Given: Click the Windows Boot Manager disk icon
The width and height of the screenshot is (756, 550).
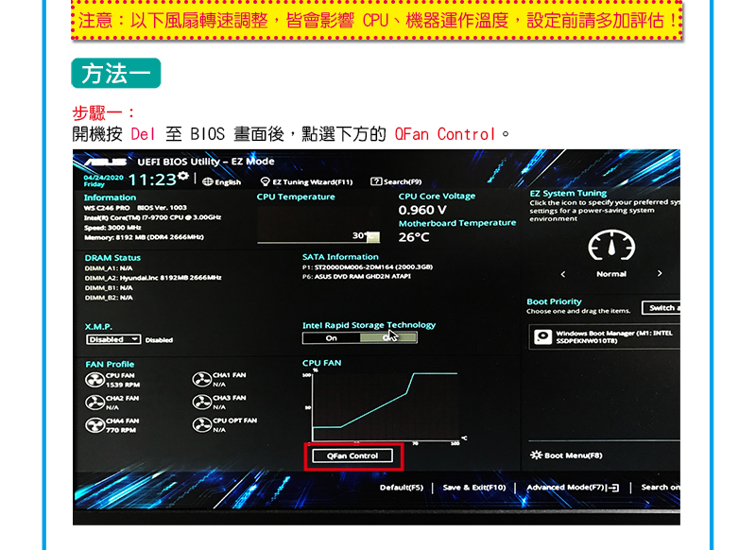Looking at the screenshot, I should 542,336.
